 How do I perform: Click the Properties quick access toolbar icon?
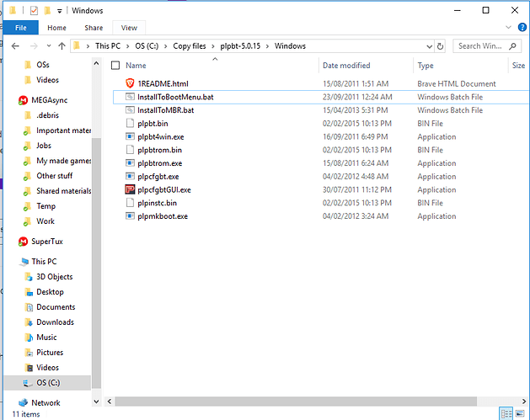coord(34,11)
